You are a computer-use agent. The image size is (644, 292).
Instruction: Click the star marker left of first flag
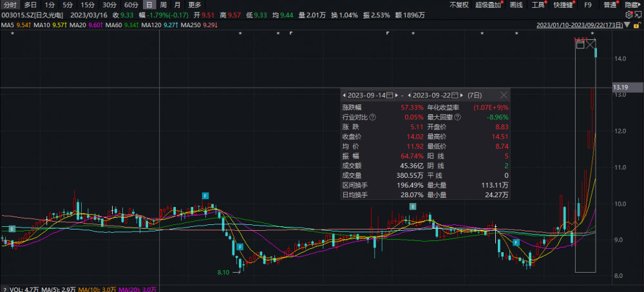(x=278, y=33)
